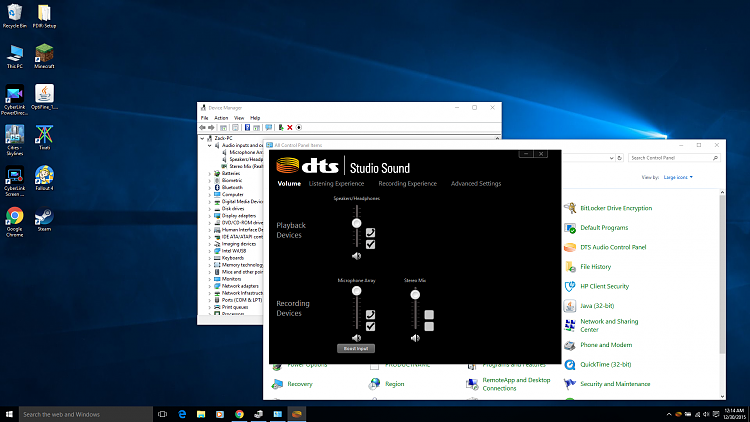Open Default Programs in Control Panel
The height and width of the screenshot is (422, 750).
[604, 228]
